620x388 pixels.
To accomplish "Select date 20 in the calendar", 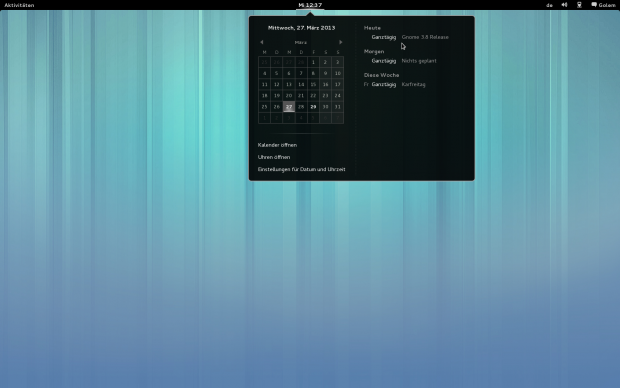I will (x=289, y=95).
